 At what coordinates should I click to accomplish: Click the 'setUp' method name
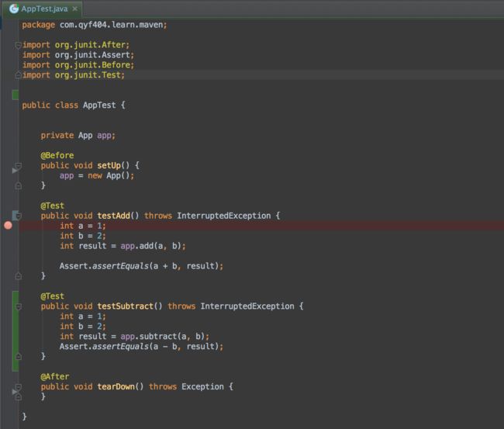point(109,165)
